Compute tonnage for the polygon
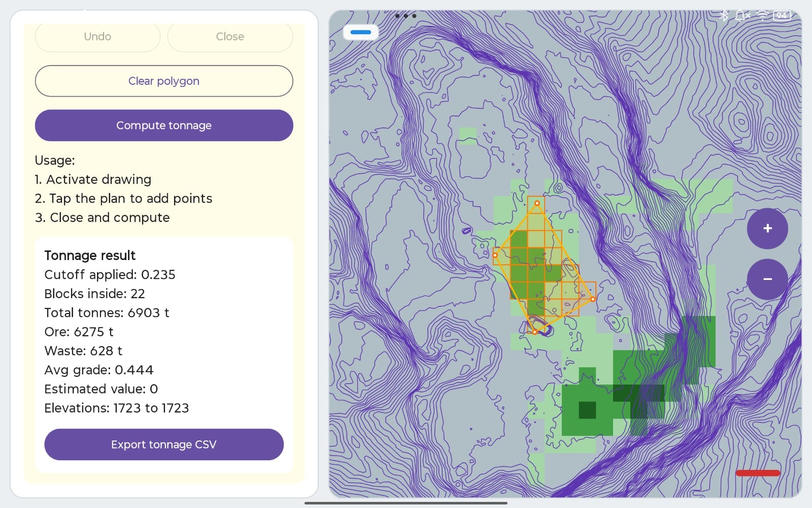Image resolution: width=812 pixels, height=508 pixels. tap(164, 125)
